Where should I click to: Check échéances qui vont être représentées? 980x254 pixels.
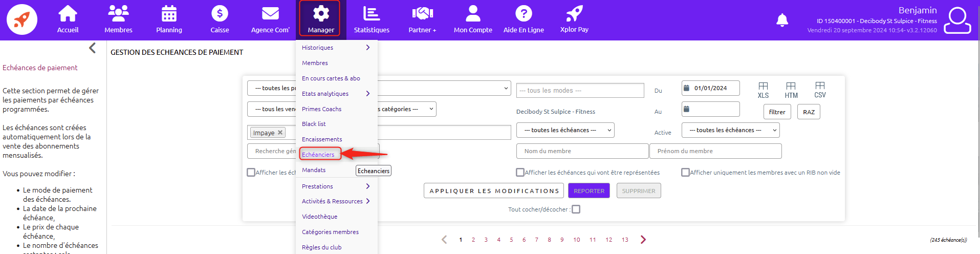[520, 173]
